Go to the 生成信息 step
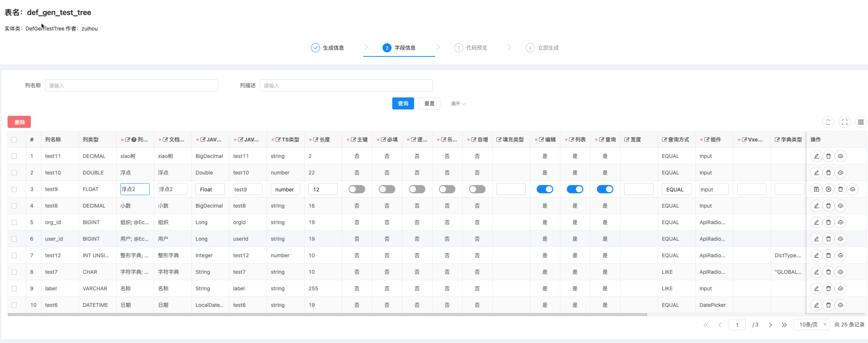 328,48
